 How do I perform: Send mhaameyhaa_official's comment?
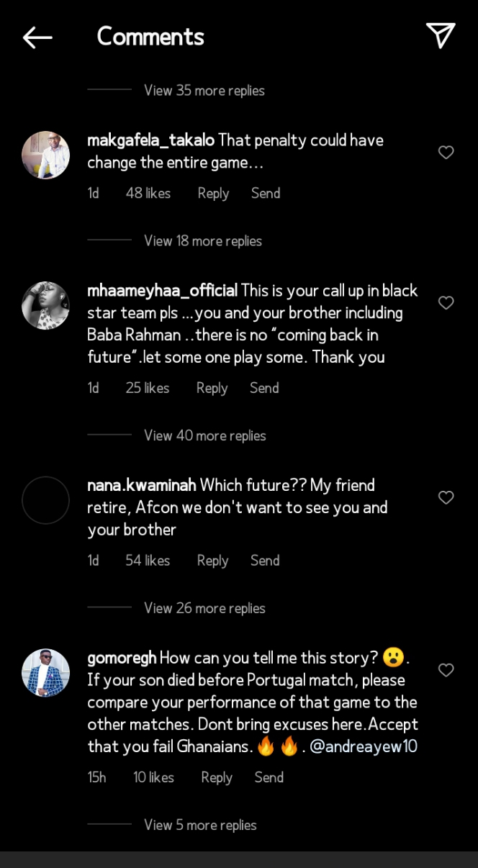[264, 388]
